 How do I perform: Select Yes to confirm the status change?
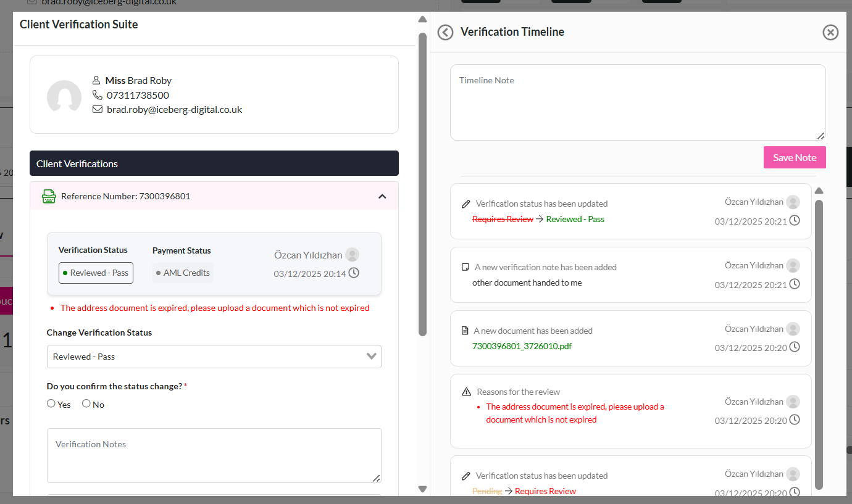click(51, 404)
